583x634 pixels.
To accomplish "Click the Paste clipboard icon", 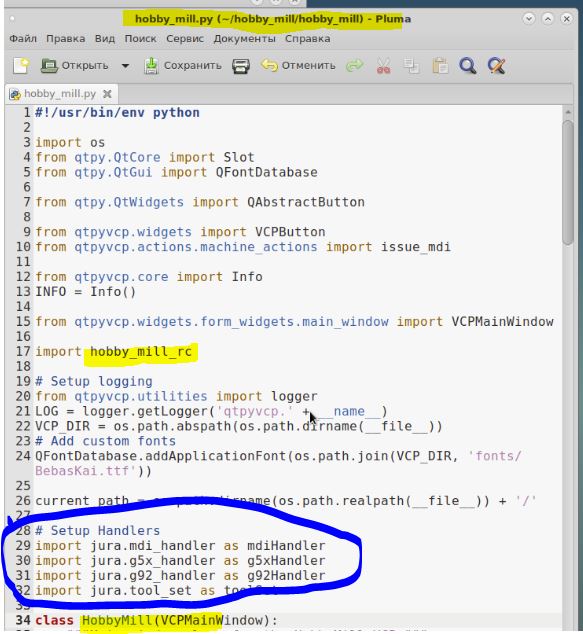I will click(x=440, y=66).
